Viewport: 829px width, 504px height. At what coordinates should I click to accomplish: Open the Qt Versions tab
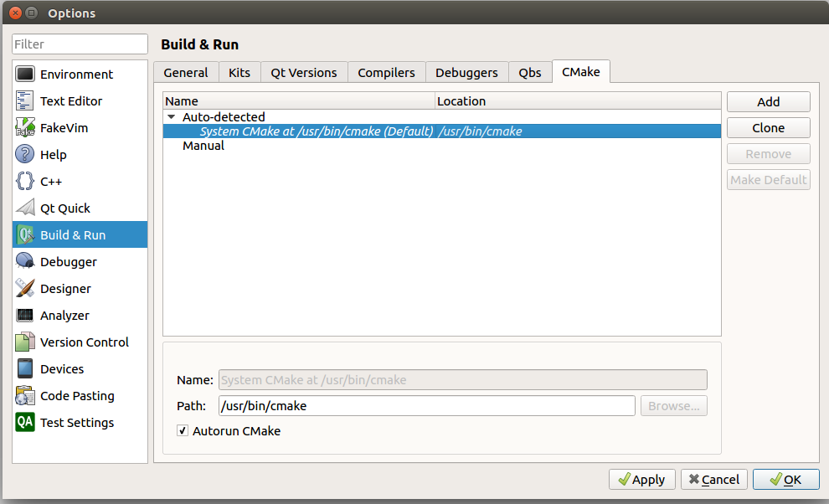tap(303, 72)
